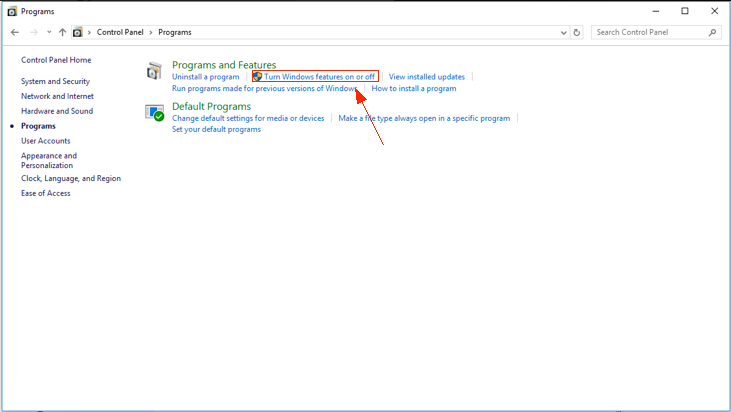Go back with the Back arrow
This screenshot has width=731, height=412.
[x=15, y=32]
